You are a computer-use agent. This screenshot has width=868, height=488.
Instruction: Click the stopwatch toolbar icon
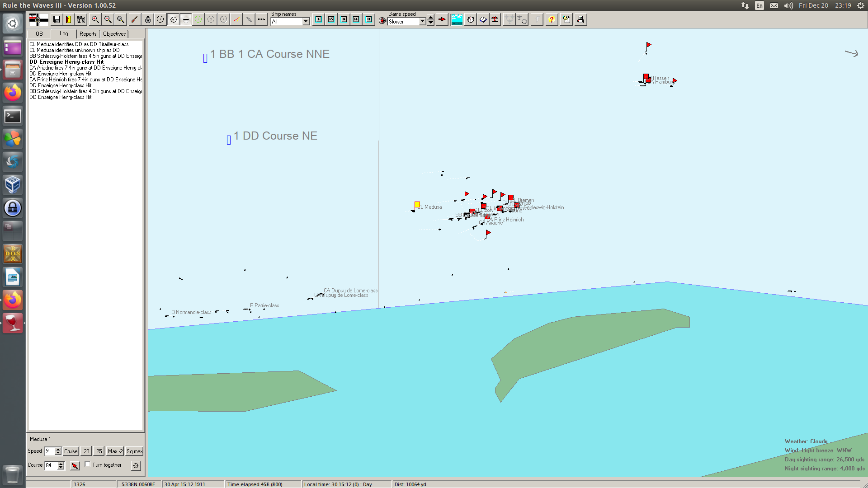[x=471, y=19]
